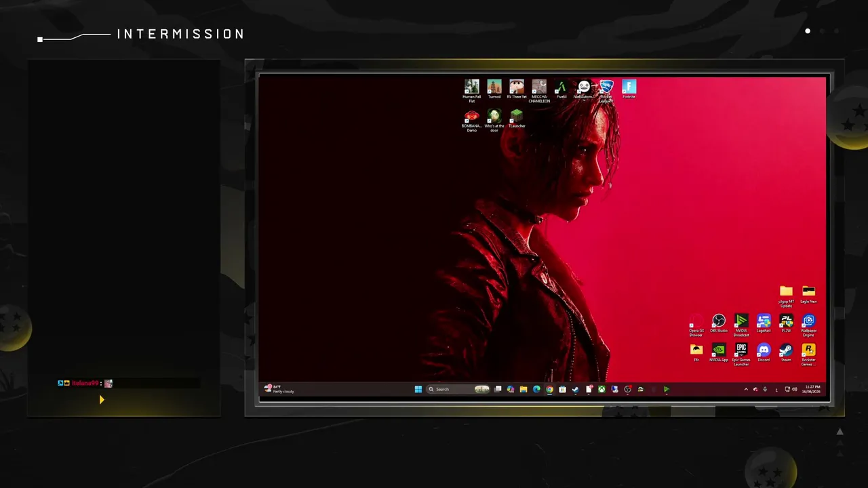
Task: Open Task View in the taskbar
Action: 498,389
